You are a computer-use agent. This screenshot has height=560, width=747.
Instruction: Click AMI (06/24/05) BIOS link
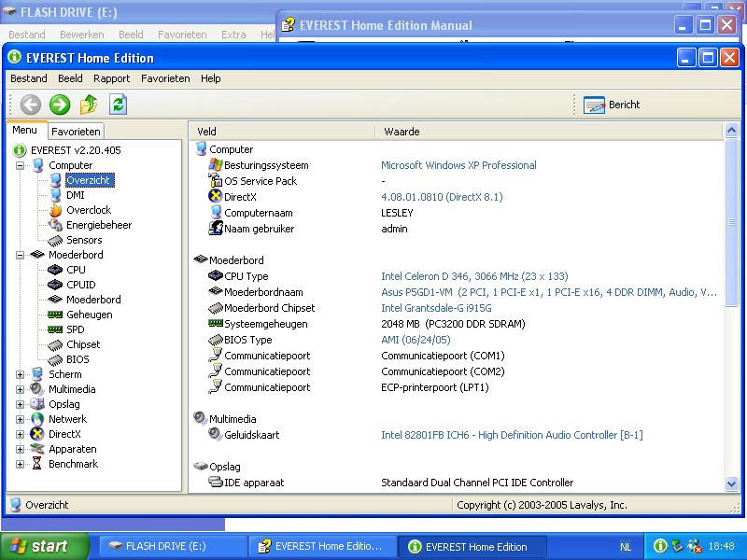coord(416,340)
